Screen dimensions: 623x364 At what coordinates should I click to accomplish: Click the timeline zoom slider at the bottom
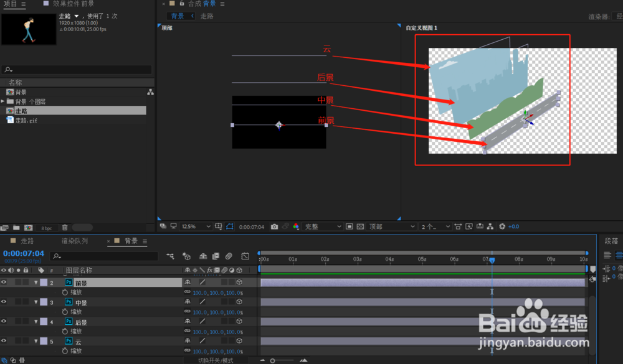tap(282, 360)
